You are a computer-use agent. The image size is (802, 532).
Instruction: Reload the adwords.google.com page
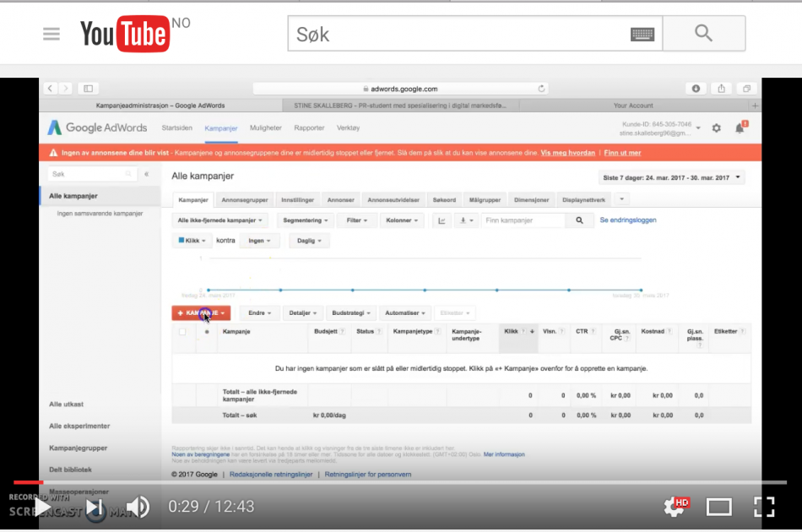coord(541,89)
